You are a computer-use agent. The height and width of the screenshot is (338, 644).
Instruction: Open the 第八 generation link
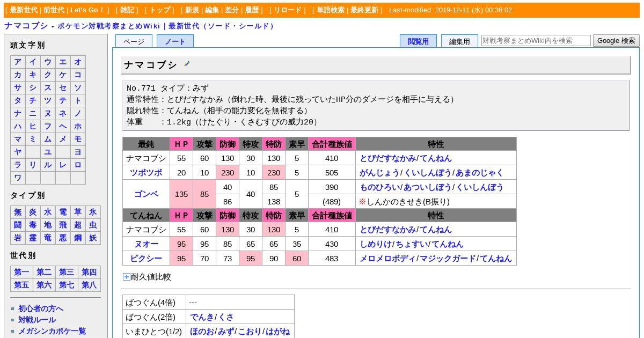pos(89,285)
